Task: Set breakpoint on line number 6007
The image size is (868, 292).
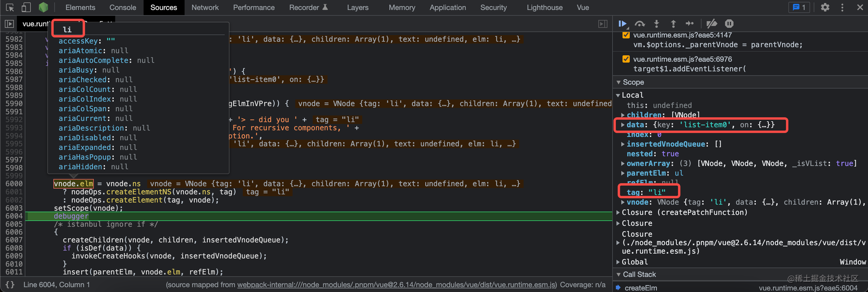Action: [x=14, y=240]
